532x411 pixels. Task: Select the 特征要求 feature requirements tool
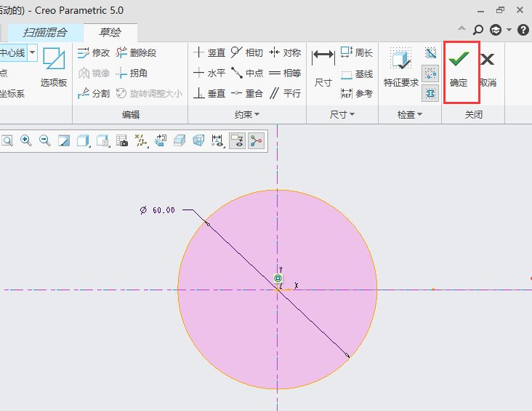click(400, 70)
